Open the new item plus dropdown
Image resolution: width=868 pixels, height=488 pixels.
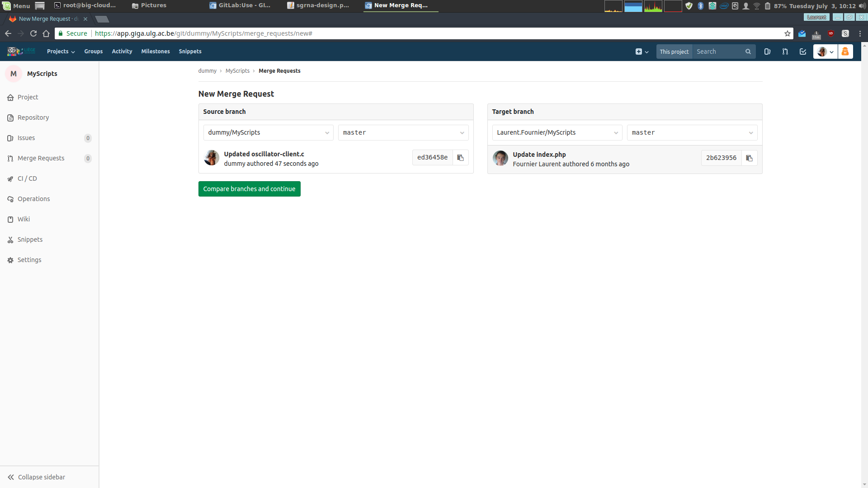click(x=642, y=52)
